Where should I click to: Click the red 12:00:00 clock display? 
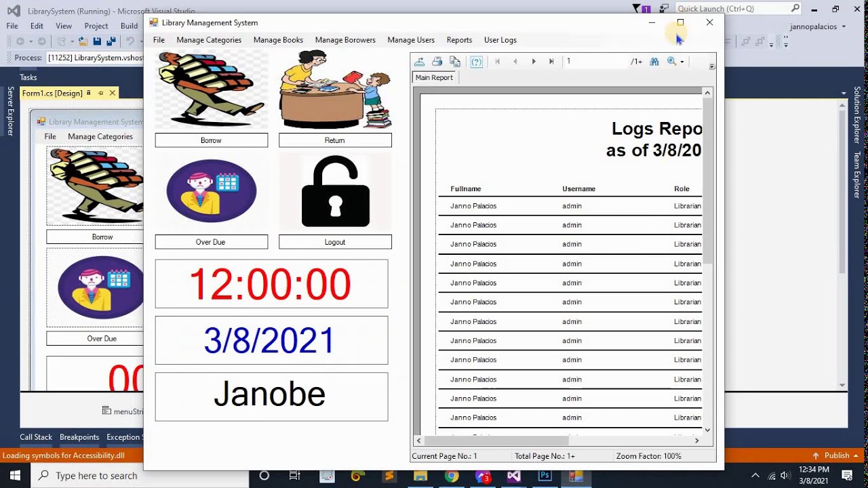(271, 284)
